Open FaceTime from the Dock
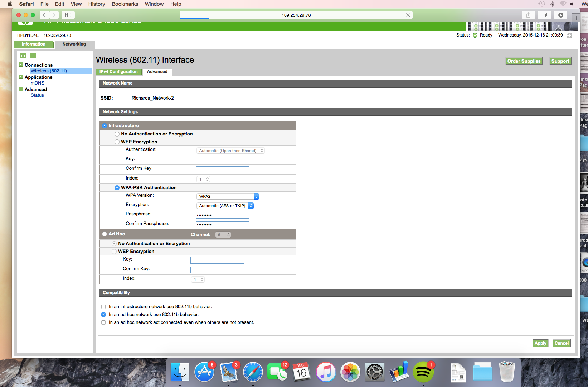The width and height of the screenshot is (588, 387). tap(277, 372)
